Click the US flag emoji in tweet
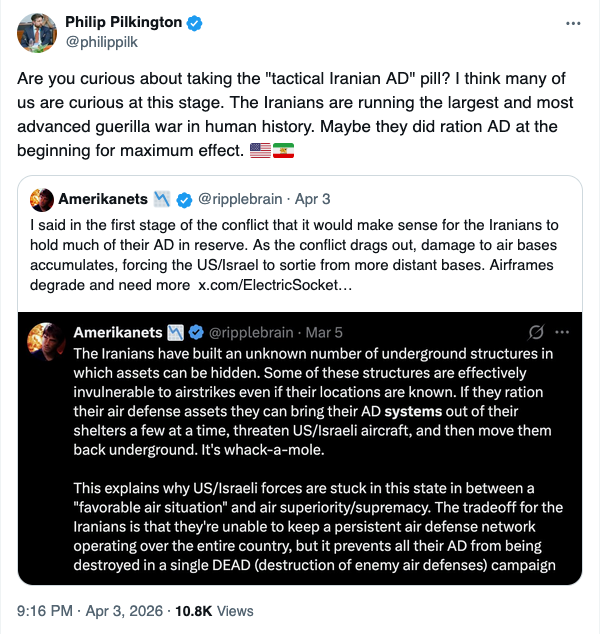600x634 pixels. (x=260, y=150)
